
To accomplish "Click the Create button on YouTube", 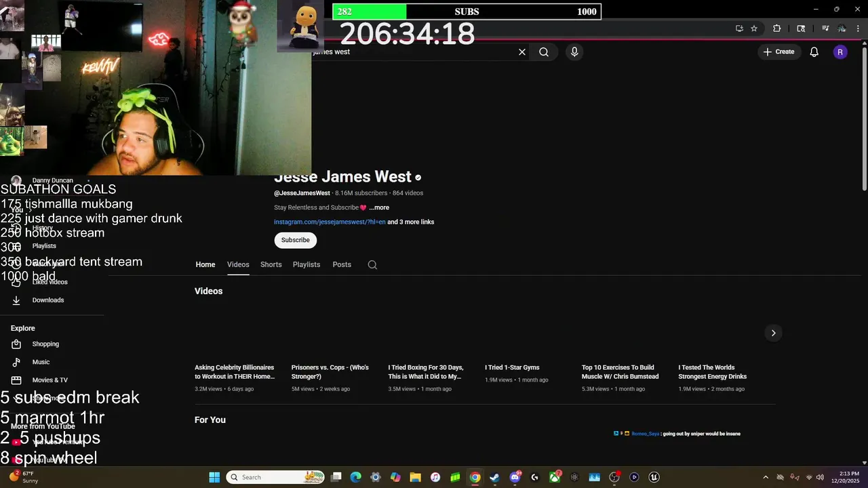I will pos(778,52).
